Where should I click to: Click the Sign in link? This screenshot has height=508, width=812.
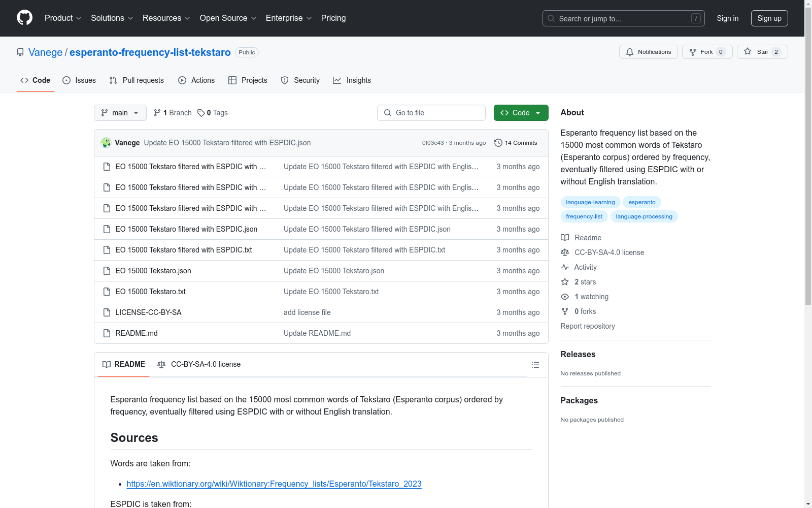click(727, 18)
